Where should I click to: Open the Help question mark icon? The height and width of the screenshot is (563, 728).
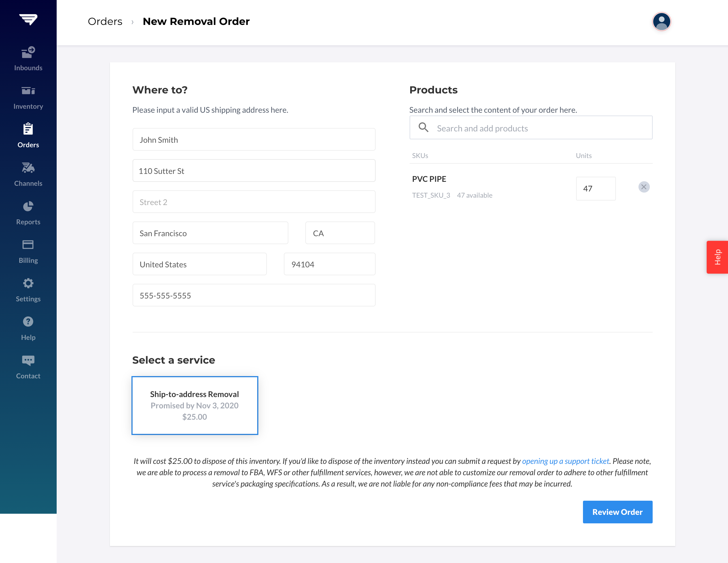(28, 322)
